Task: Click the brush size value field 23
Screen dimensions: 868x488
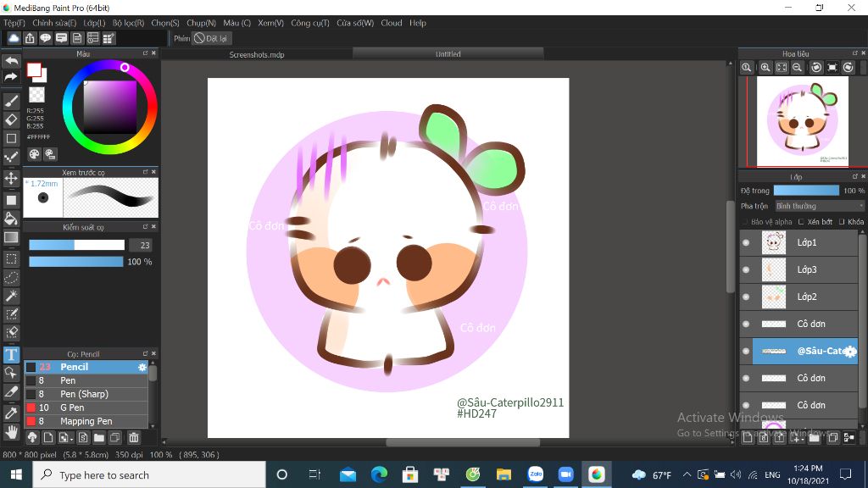Action: [x=141, y=245]
